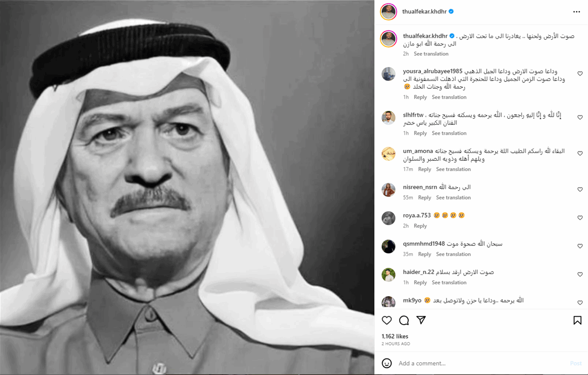Open comments via the speech bubble icon

[404, 320]
